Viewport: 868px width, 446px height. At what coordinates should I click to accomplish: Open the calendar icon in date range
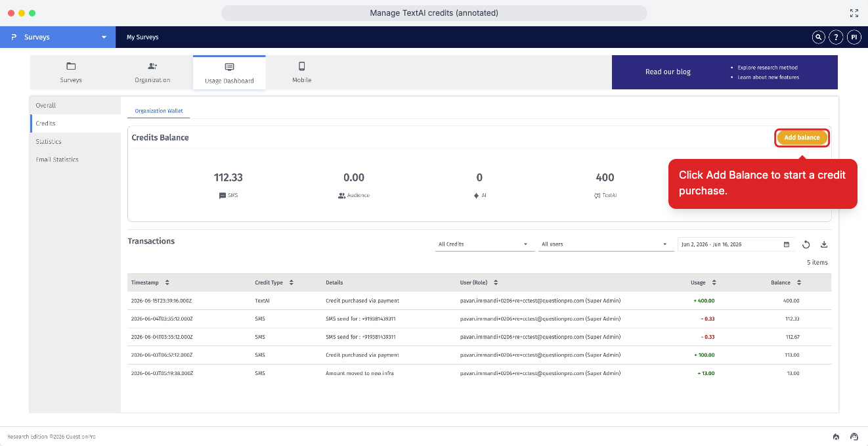(x=787, y=244)
